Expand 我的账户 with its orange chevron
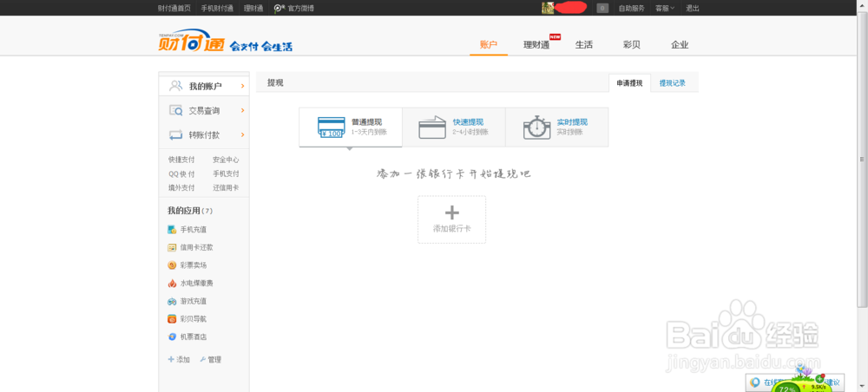Image resolution: width=868 pixels, height=392 pixels. 242,86
